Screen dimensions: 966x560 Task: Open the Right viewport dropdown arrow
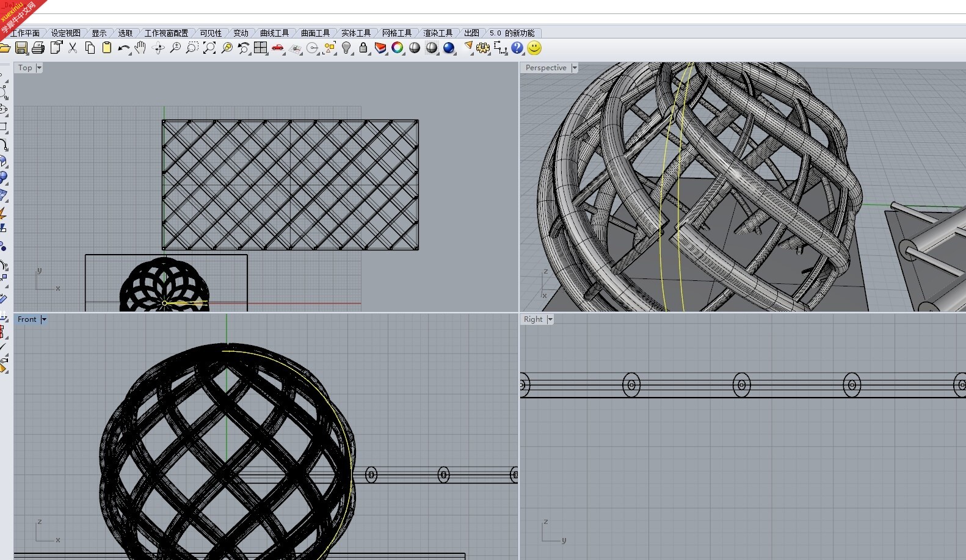(x=550, y=319)
